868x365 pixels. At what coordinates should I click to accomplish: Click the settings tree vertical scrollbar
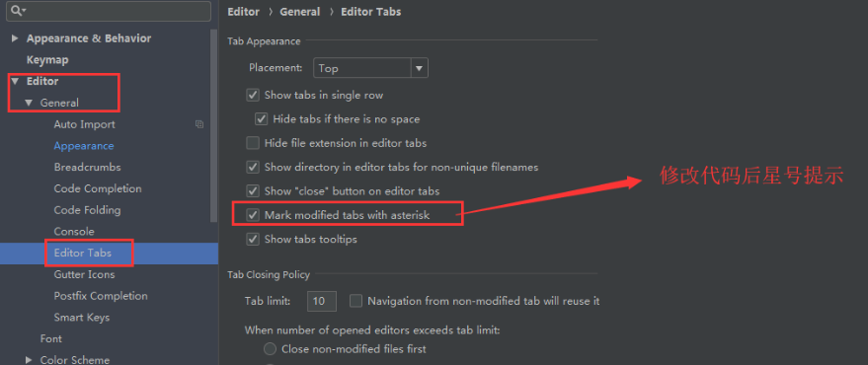pyautogui.click(x=214, y=124)
